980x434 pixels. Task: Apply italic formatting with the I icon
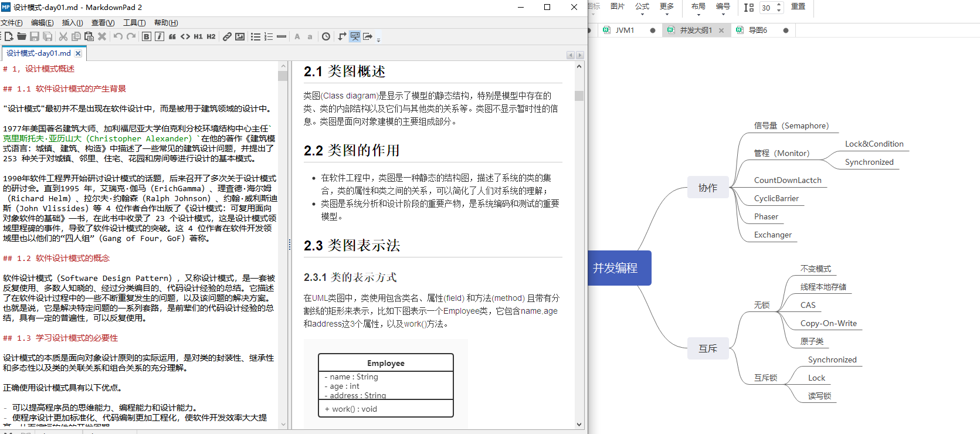[160, 36]
